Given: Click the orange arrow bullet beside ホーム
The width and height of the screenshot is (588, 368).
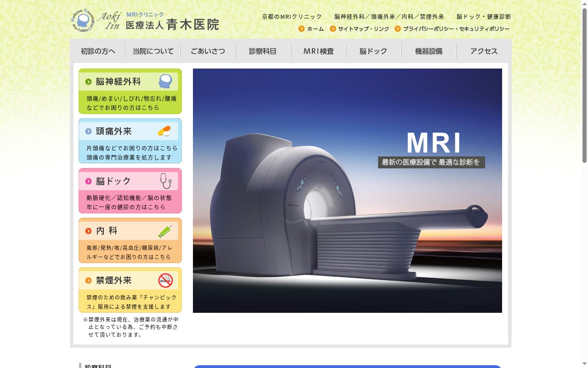Looking at the screenshot, I should (301, 29).
